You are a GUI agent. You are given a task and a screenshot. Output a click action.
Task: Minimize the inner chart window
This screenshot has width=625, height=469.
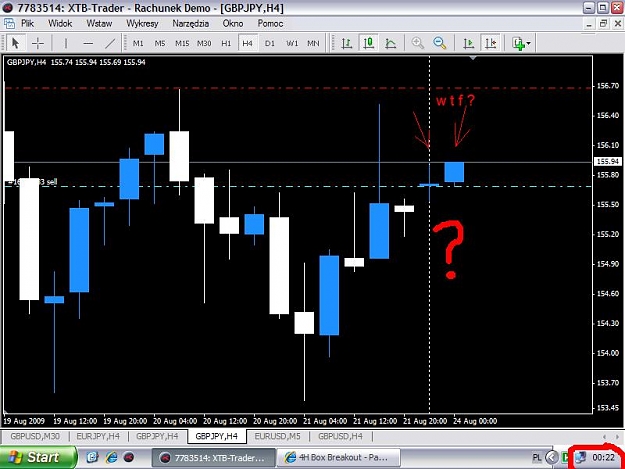pos(589,24)
